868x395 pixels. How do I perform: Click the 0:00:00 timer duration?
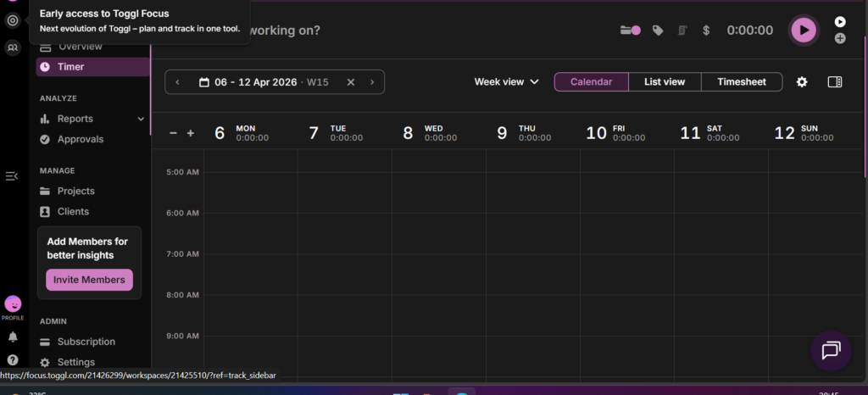point(750,31)
